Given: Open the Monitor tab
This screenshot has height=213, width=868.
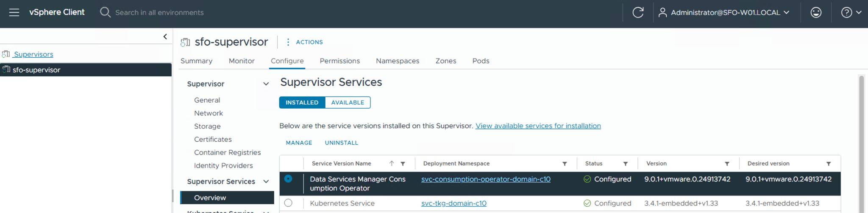Looking at the screenshot, I should (x=242, y=61).
